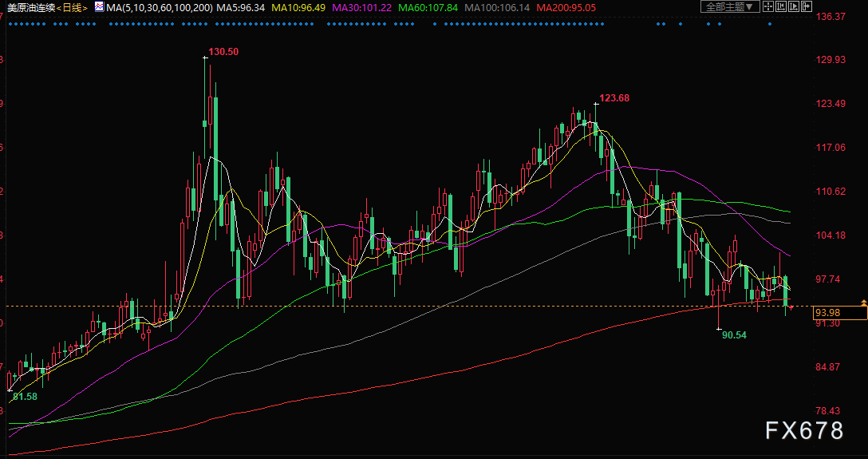Screen dimensions: 868x459
Task: Click the 93.98 current price tag
Action: tap(840, 314)
